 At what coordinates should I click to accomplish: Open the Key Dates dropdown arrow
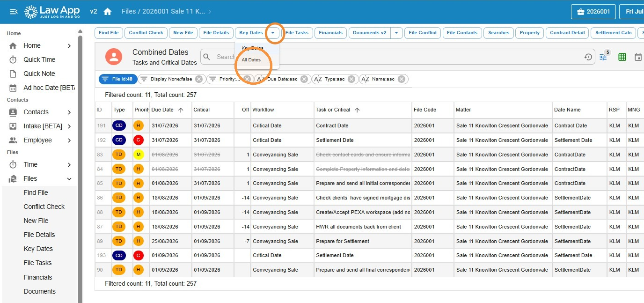pyautogui.click(x=273, y=33)
